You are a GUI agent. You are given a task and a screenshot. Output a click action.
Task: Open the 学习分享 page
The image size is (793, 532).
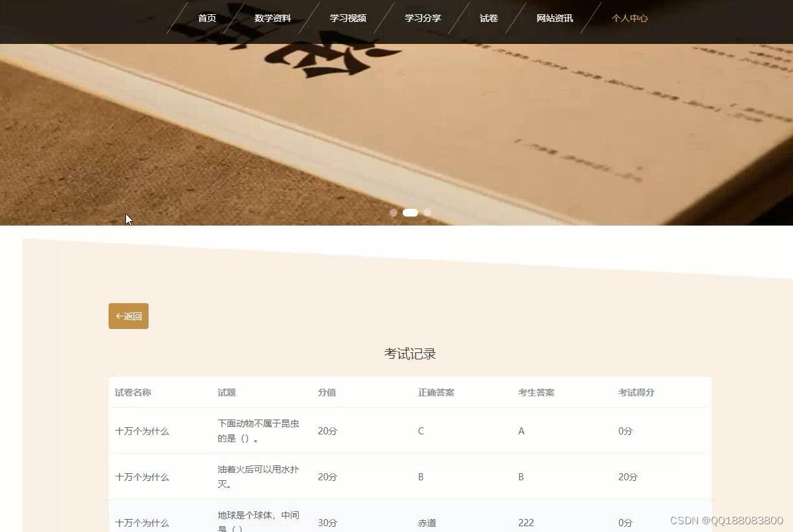[422, 18]
